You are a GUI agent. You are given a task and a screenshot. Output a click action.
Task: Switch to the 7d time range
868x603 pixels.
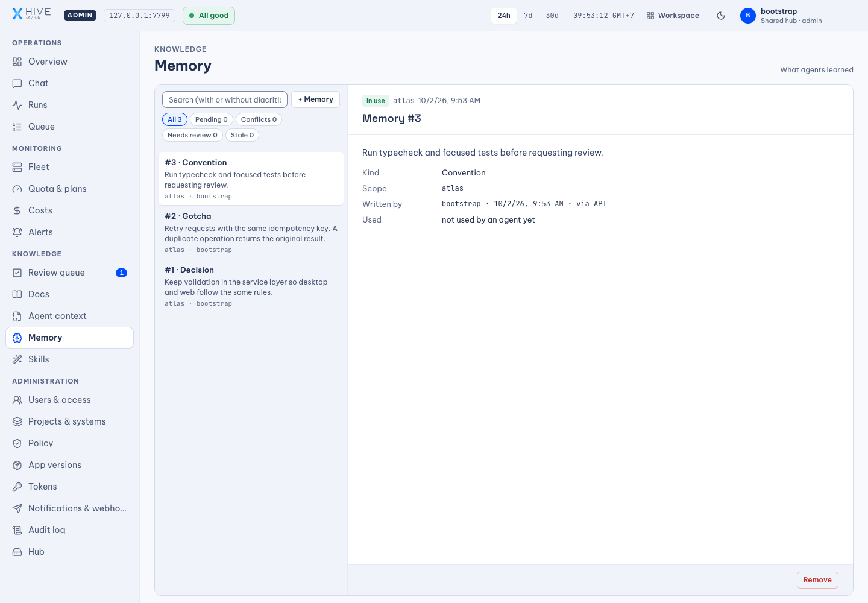coord(528,16)
